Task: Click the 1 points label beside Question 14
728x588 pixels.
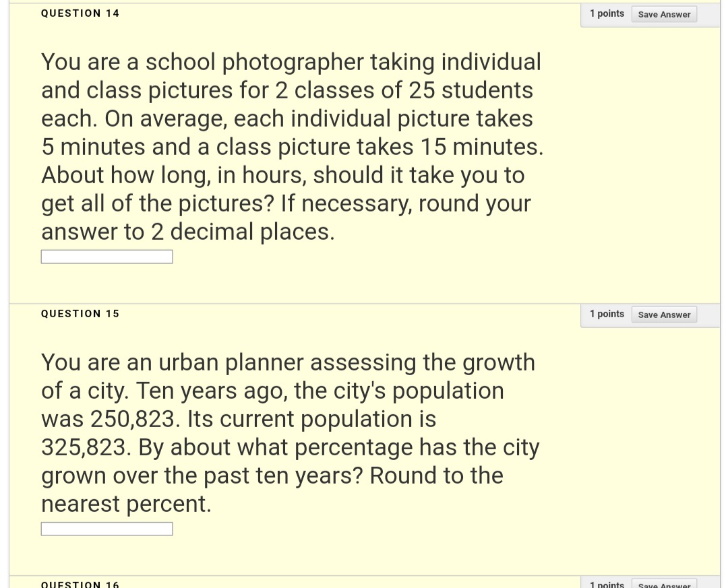Action: click(x=606, y=13)
